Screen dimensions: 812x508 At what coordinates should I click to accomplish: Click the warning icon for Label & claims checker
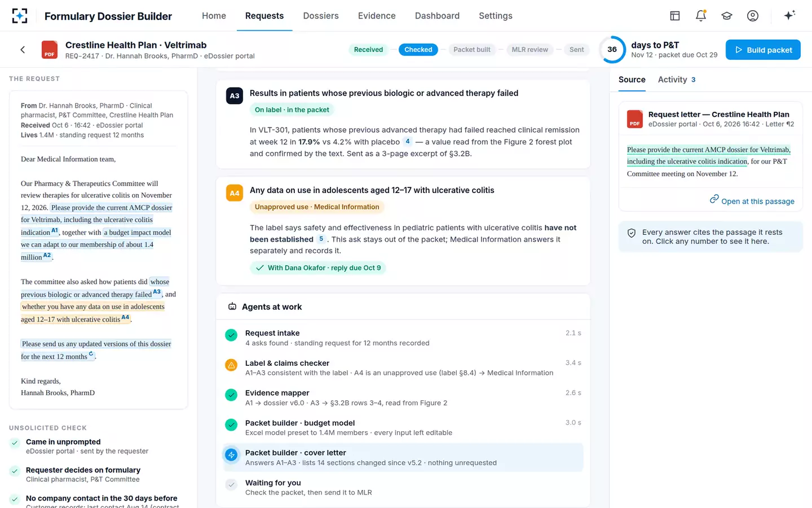click(x=231, y=365)
